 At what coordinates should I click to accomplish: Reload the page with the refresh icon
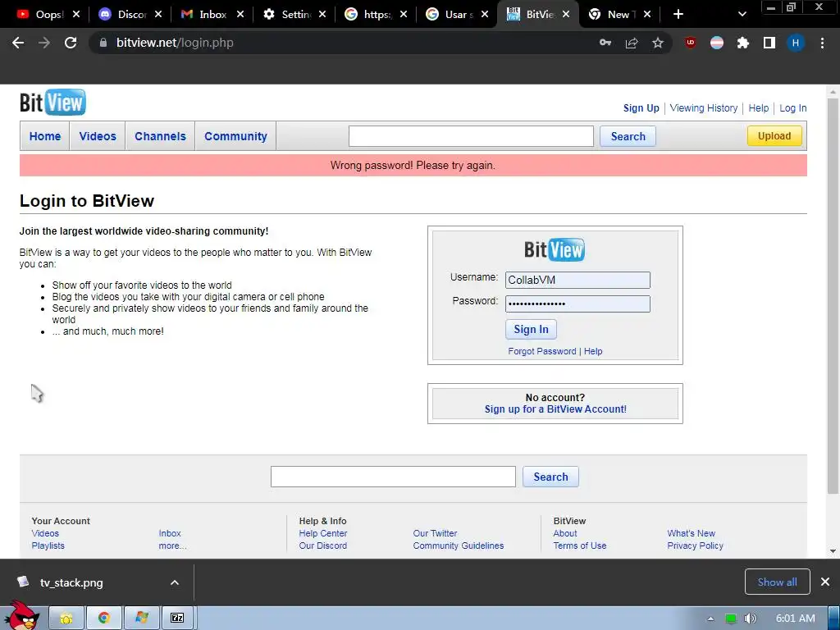(x=71, y=43)
